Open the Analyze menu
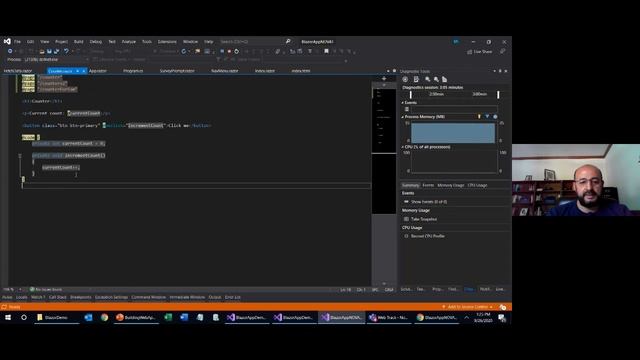640x360 pixels. point(129,42)
